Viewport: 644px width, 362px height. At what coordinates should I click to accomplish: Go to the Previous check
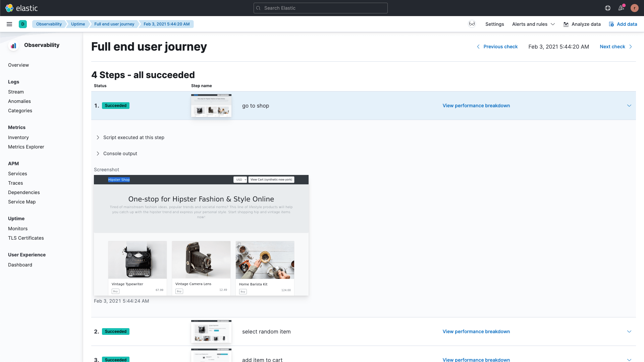[497, 47]
